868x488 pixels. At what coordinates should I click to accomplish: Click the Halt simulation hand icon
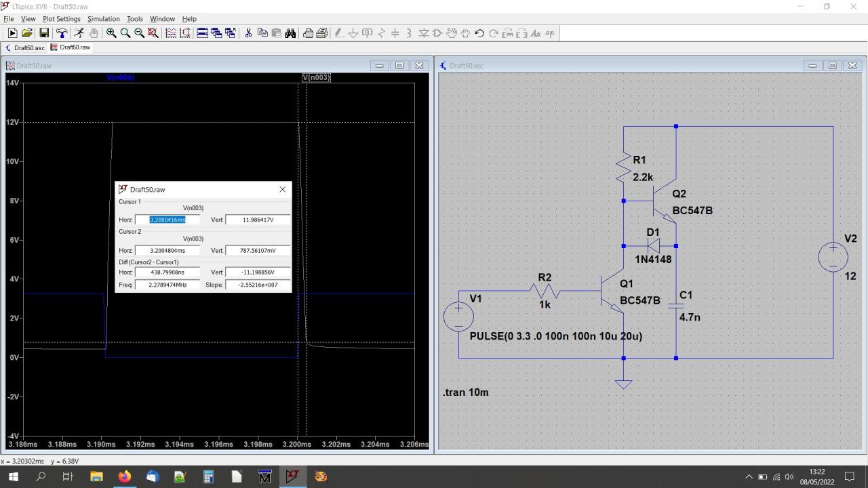94,33
